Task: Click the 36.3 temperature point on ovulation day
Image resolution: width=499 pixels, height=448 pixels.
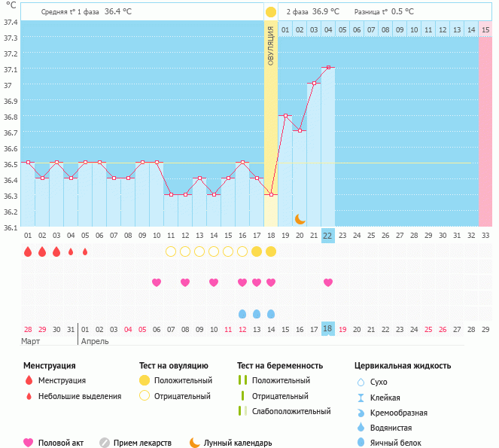Action: [271, 194]
